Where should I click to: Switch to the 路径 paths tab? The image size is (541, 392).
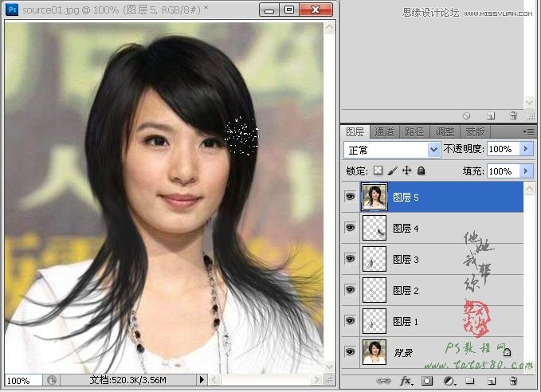tap(414, 131)
